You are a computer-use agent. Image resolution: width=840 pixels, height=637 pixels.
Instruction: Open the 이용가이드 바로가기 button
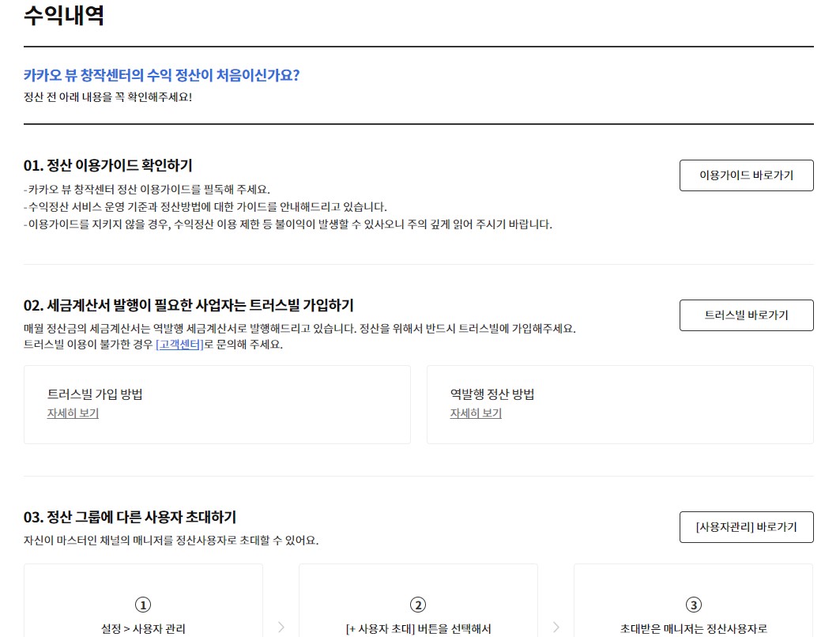click(x=746, y=175)
